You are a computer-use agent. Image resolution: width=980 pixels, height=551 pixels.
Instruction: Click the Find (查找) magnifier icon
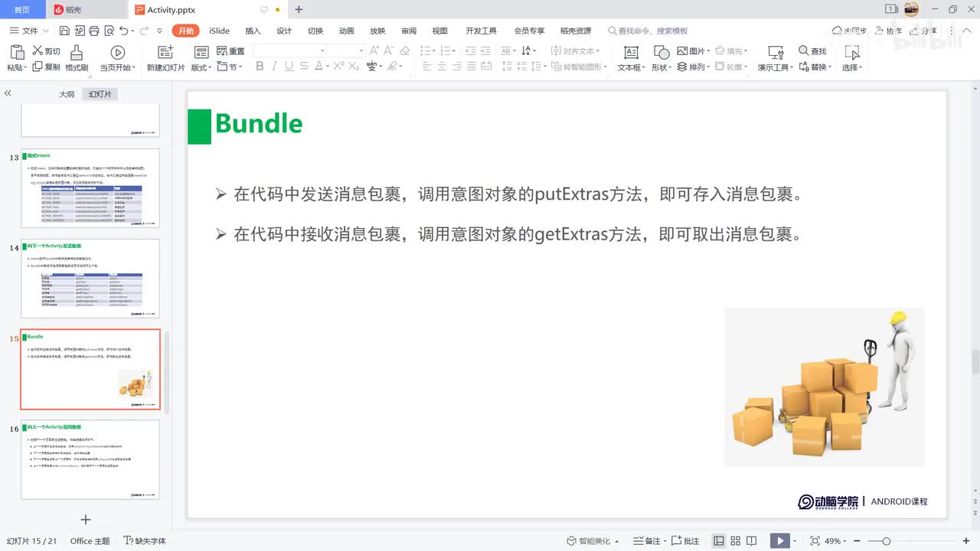click(803, 51)
